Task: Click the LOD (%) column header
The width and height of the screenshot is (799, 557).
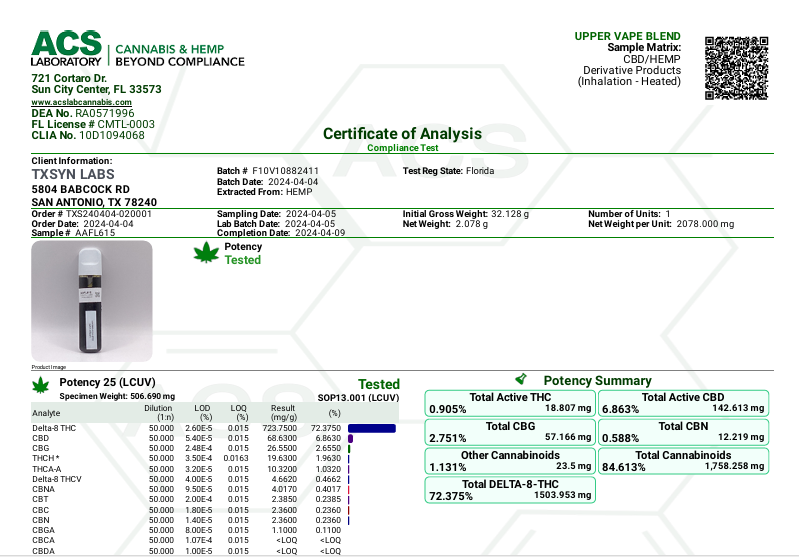Action: coord(202,412)
